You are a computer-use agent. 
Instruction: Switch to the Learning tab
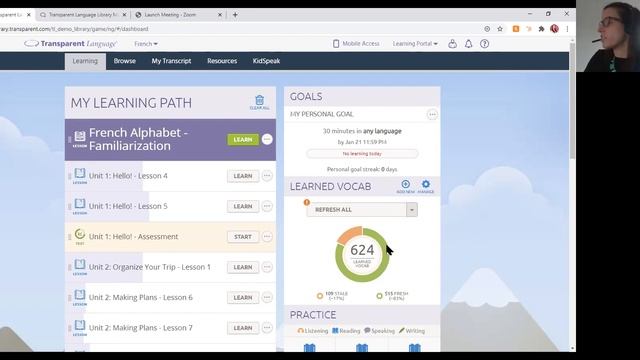(x=85, y=61)
